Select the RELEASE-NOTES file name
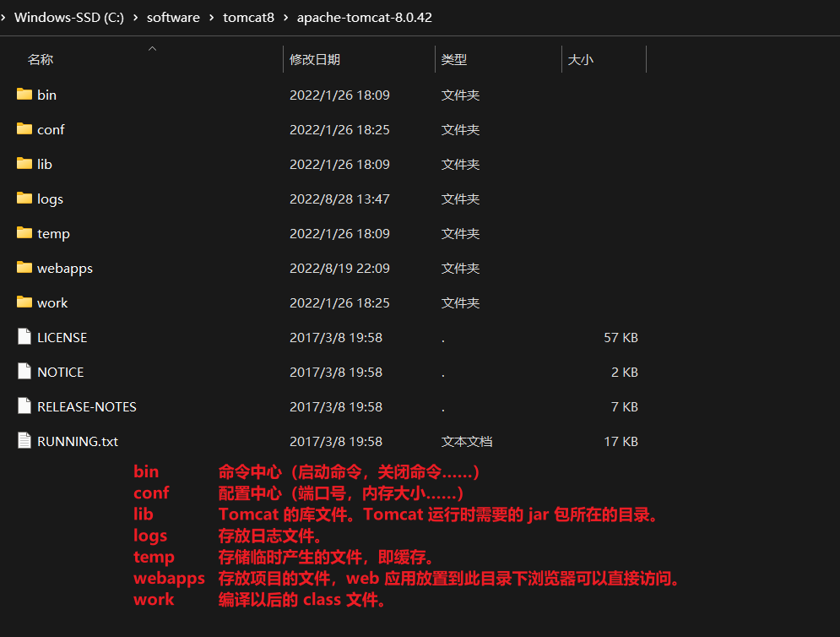The width and height of the screenshot is (840, 637). [x=87, y=407]
